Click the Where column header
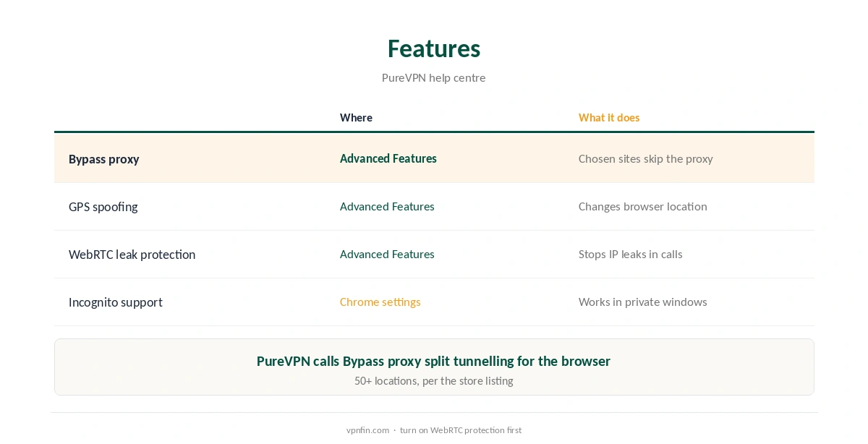The image size is (868, 444). (x=356, y=118)
